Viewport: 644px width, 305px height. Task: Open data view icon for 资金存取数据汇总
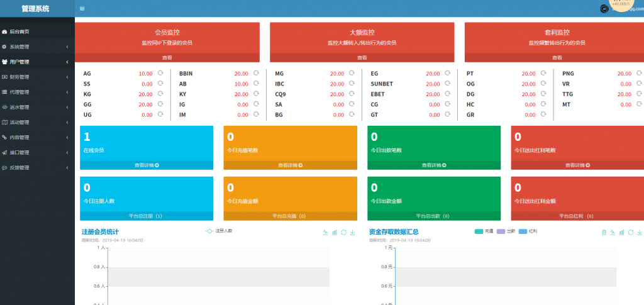pyautogui.click(x=604, y=233)
